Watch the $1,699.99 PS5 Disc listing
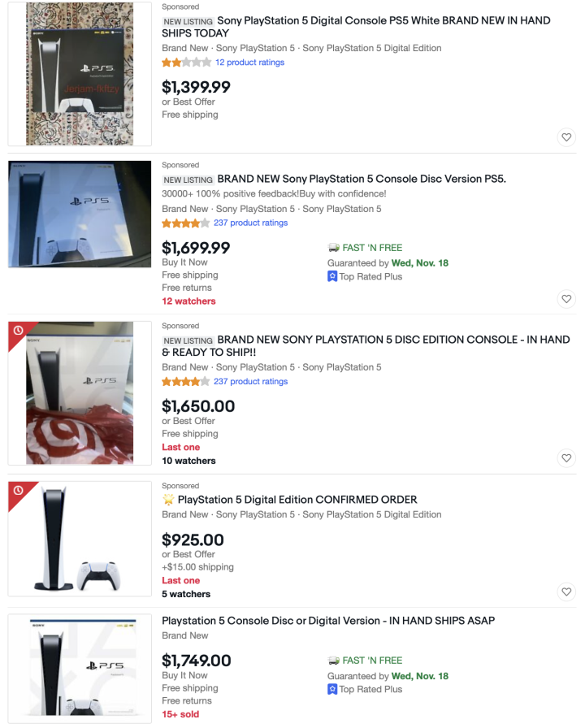The height and width of the screenshot is (728, 585). coord(566,299)
